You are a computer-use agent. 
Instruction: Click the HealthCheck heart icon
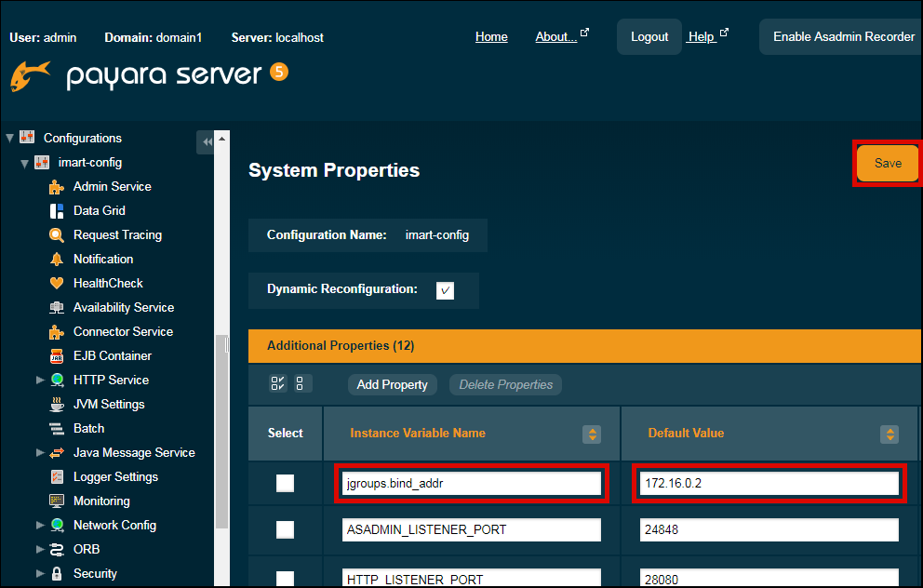click(x=56, y=284)
